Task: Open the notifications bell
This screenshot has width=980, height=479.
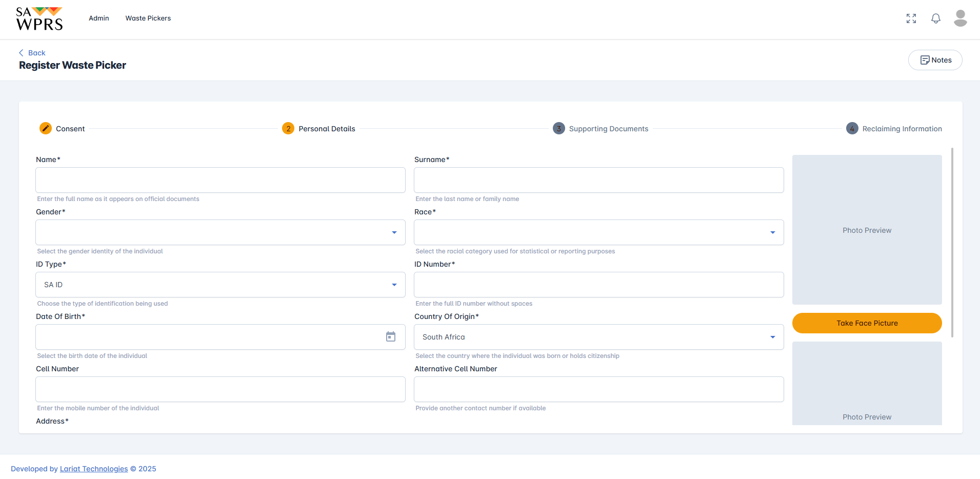Action: (936, 18)
